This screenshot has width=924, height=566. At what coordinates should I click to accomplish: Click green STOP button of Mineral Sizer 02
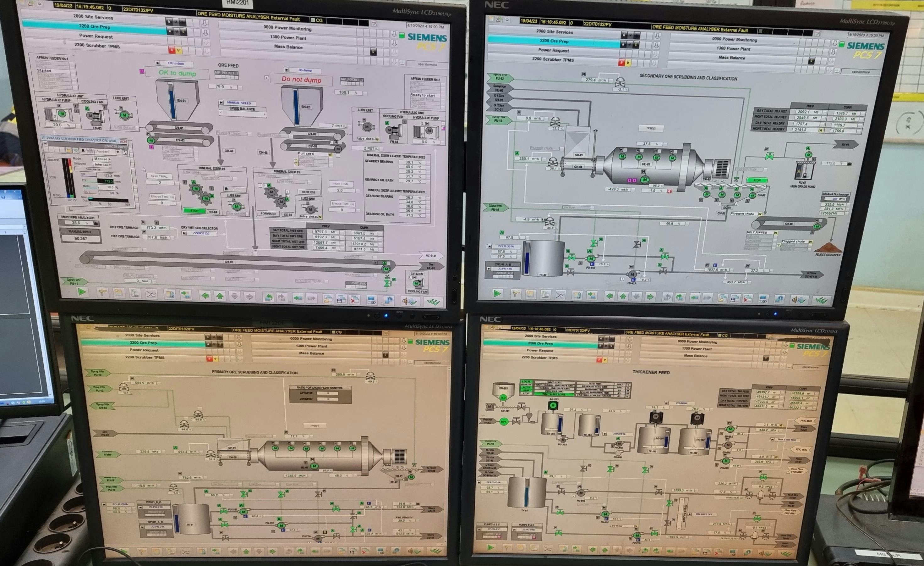pos(194,211)
